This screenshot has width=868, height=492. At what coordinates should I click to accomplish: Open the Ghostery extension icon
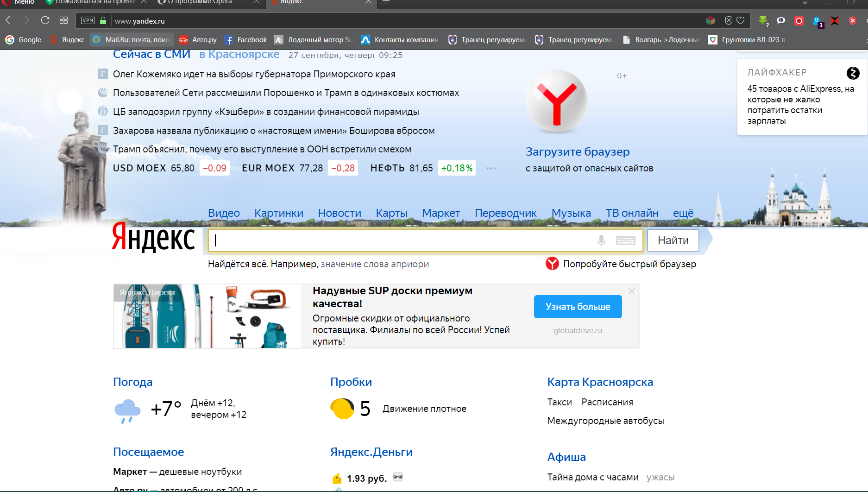(x=817, y=21)
